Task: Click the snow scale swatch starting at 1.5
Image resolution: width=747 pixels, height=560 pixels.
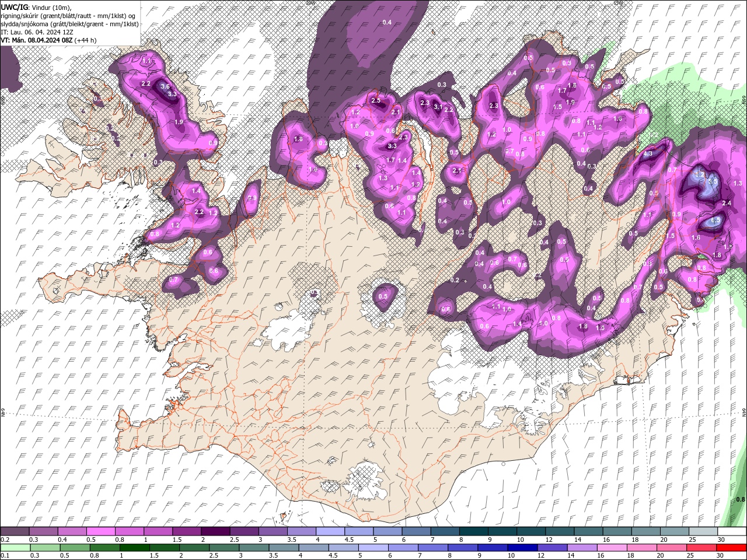Action: tap(187, 531)
